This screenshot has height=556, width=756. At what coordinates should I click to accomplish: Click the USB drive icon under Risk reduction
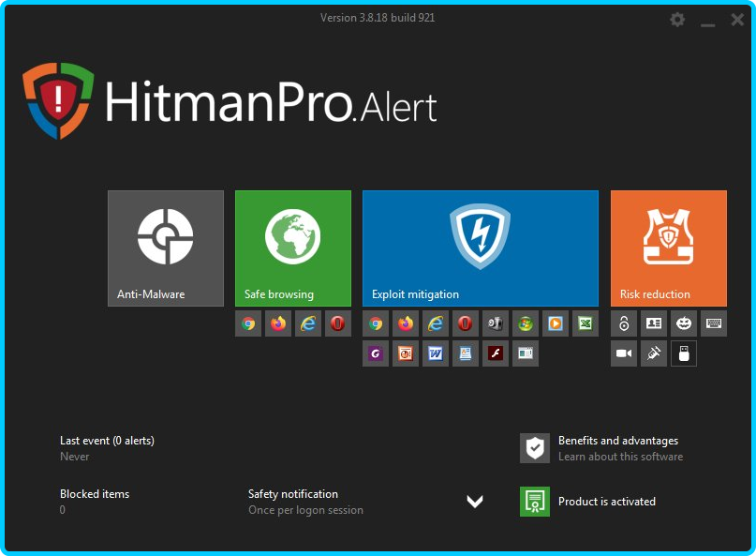pyautogui.click(x=684, y=353)
